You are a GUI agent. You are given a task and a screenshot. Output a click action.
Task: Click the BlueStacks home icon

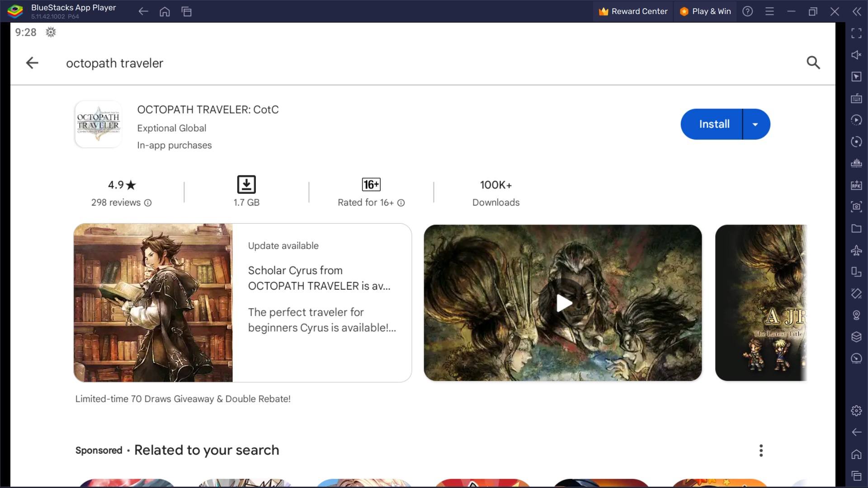tap(166, 11)
